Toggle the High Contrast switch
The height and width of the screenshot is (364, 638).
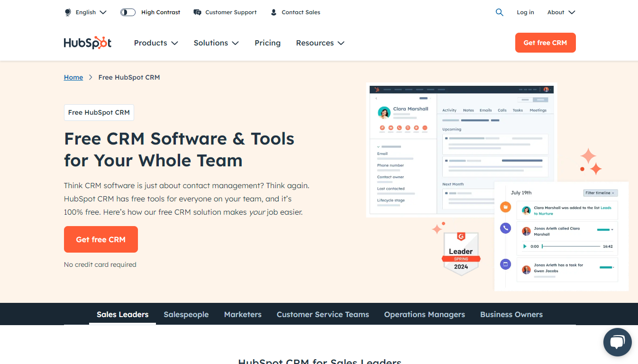[128, 12]
